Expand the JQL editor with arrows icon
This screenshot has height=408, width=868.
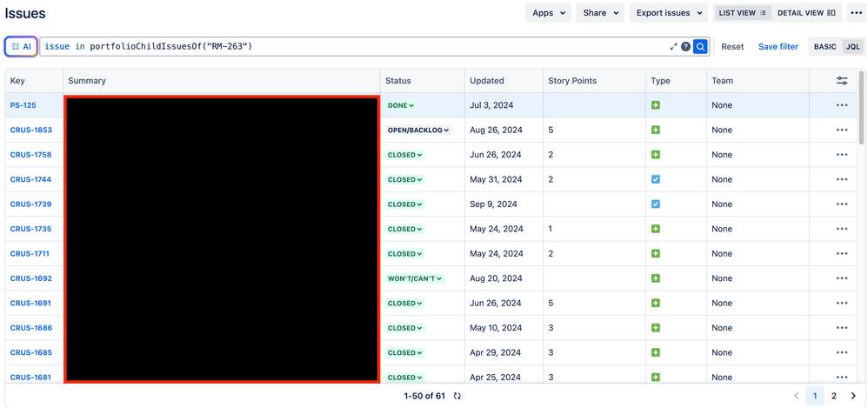[674, 46]
